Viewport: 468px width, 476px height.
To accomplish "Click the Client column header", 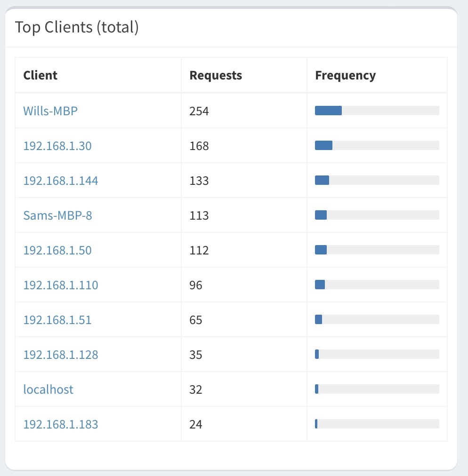I will pyautogui.click(x=40, y=75).
